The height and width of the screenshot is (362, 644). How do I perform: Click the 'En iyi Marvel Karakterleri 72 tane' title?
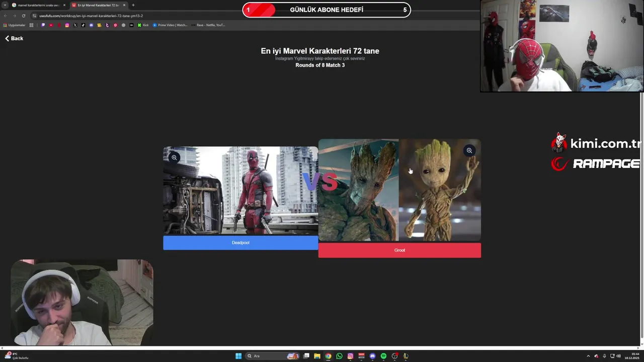(320, 51)
